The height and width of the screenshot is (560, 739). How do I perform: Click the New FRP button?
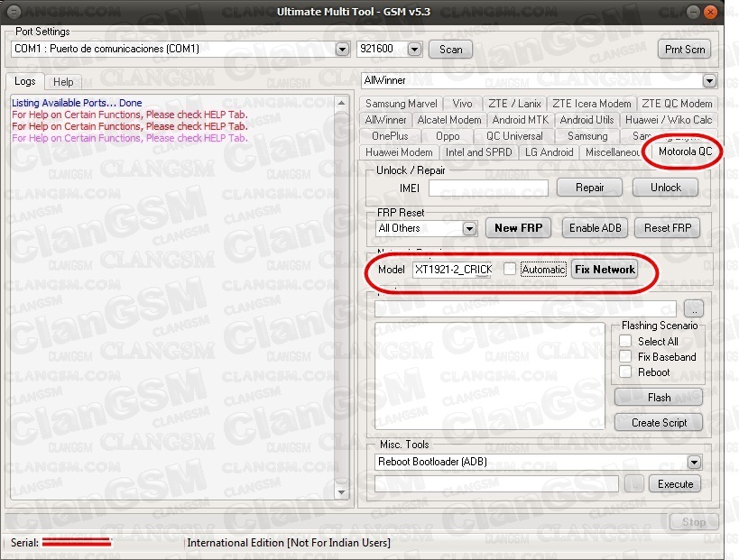pos(519,228)
